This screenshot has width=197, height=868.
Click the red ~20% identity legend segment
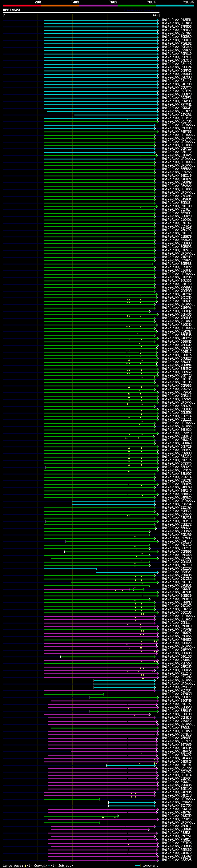coord(22,6)
